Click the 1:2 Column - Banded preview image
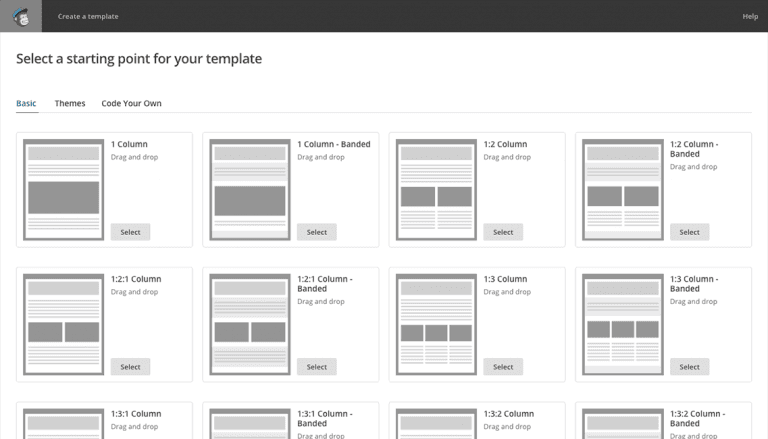Viewport: 768px width, 439px height. (x=623, y=190)
